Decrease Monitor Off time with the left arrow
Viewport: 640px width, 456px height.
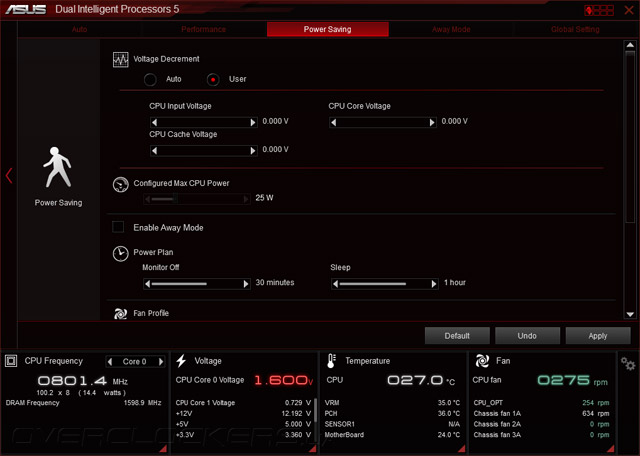(148, 284)
